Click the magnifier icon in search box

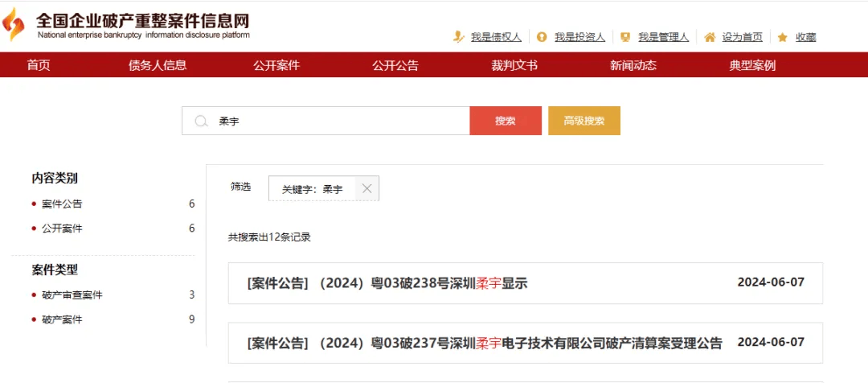pos(201,121)
